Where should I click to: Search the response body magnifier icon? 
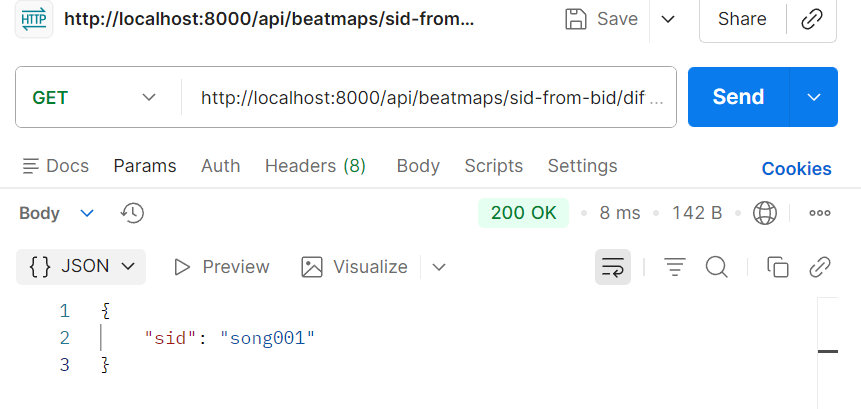(717, 267)
